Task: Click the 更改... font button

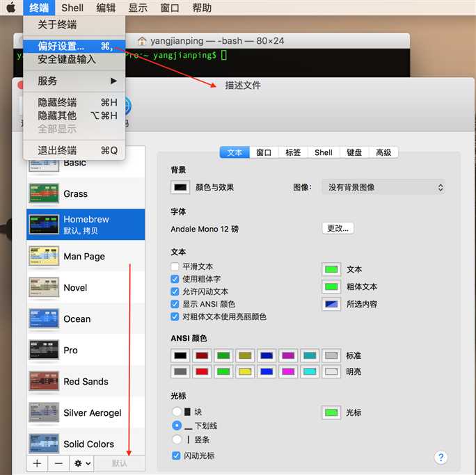Action: point(338,228)
